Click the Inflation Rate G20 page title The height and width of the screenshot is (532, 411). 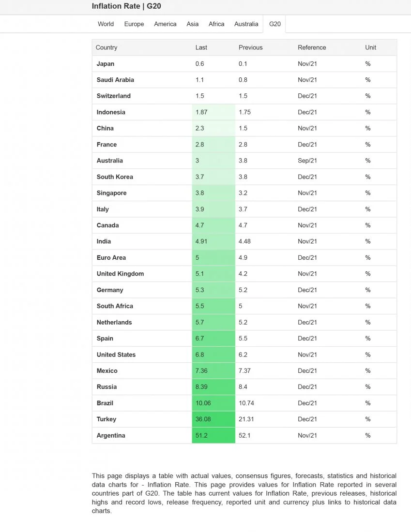click(126, 6)
